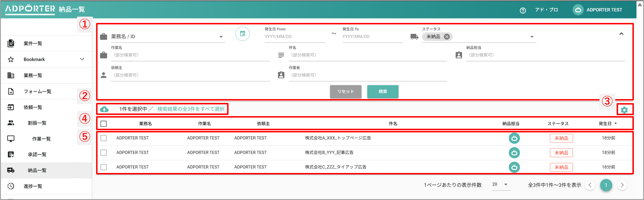
Task: Click 検索結果の全3件をすべて選択 link
Action: [x=191, y=109]
